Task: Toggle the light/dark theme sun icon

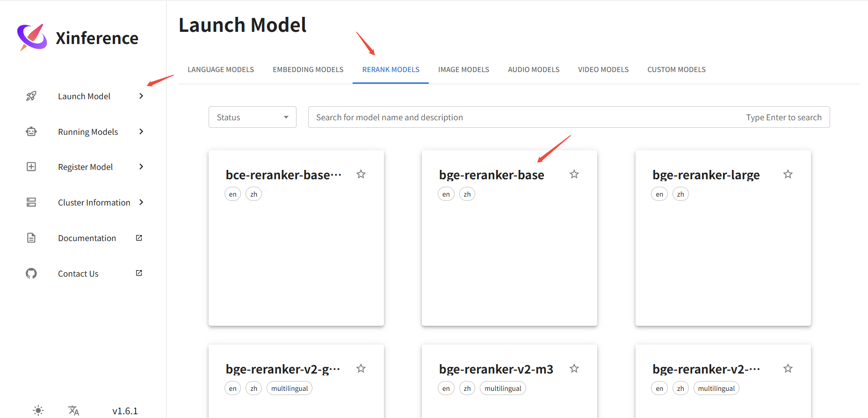Action: pos(38,411)
